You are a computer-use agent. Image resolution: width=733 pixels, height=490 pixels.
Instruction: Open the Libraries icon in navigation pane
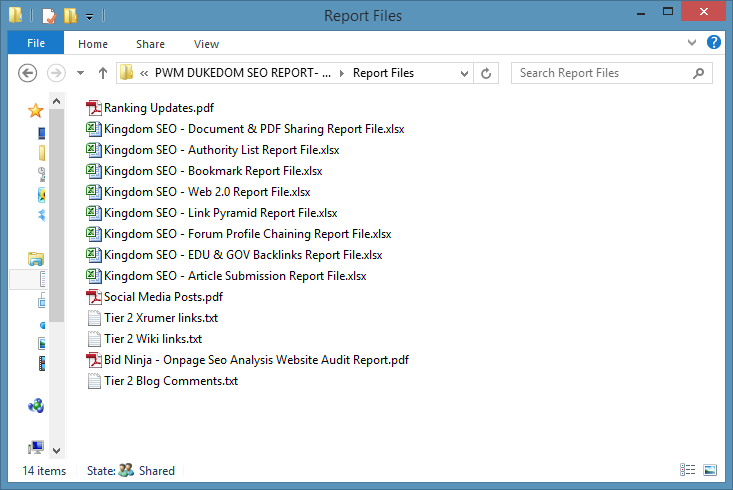(x=36, y=259)
